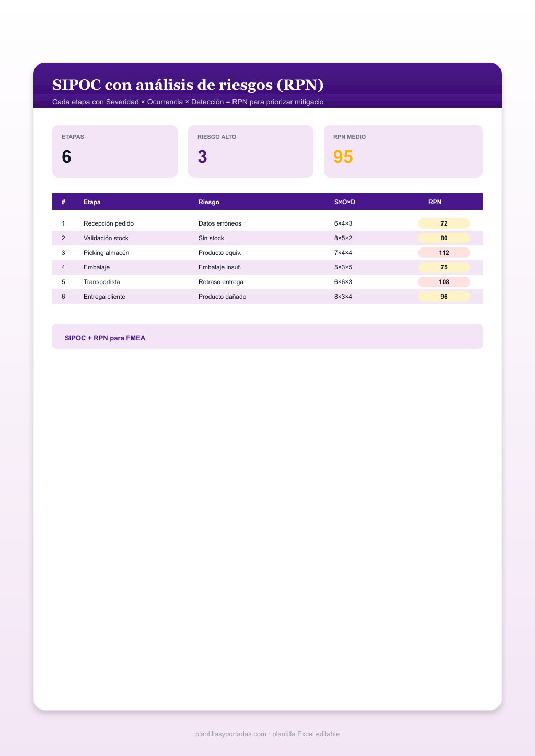Click the '8×5×2' score cell
Screen dimensions: 535x756
[343, 238]
